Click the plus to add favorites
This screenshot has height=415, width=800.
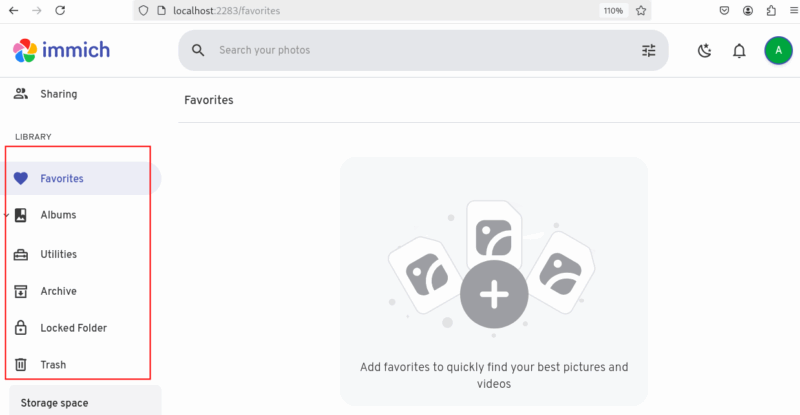[494, 296]
